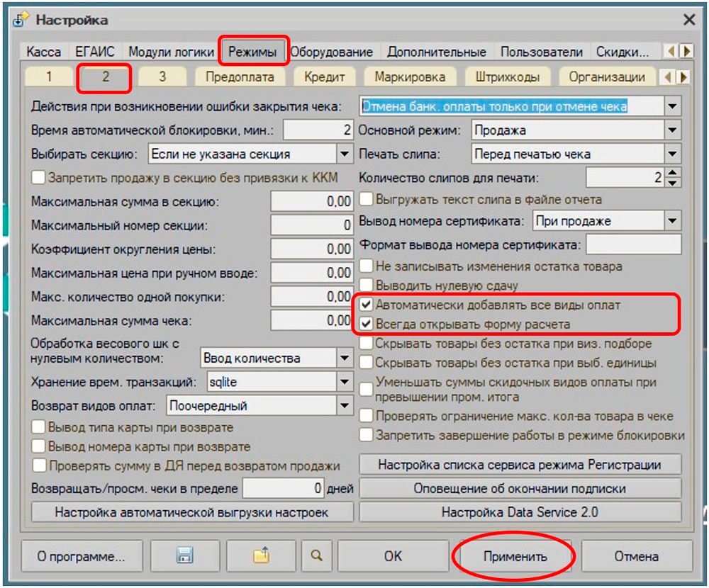Open the Основной режим dropdown
Screen dimensions: 709x588
pyautogui.click(x=672, y=130)
